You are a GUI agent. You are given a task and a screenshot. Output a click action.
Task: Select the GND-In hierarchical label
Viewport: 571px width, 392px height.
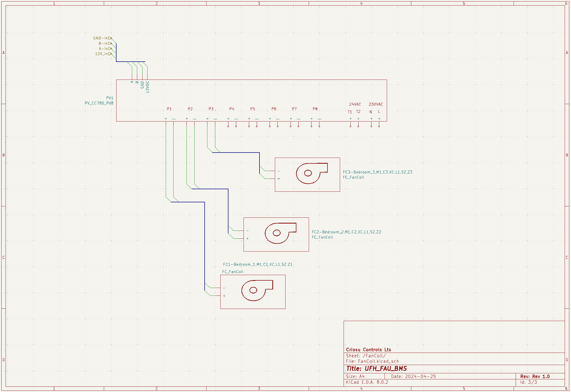(x=102, y=38)
